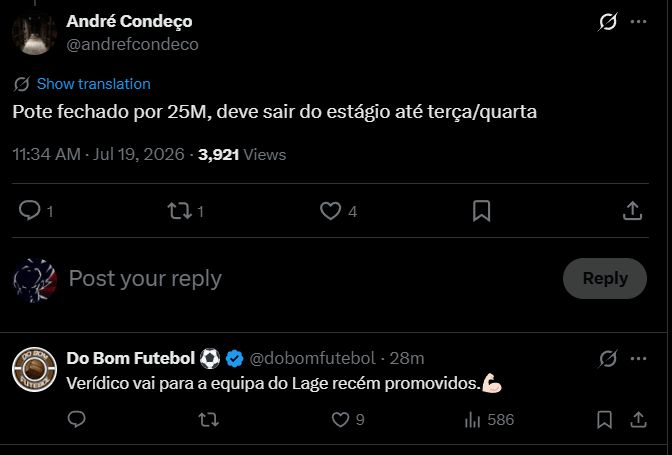Bookmark the main post
672x455 pixels.
(x=481, y=211)
